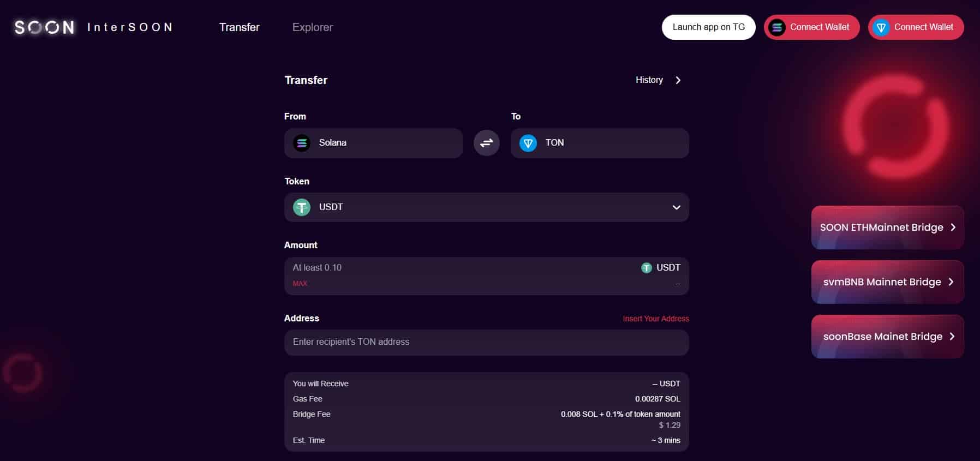The image size is (980, 461).
Task: Click the USDT icon in Amount field
Action: coord(647,268)
